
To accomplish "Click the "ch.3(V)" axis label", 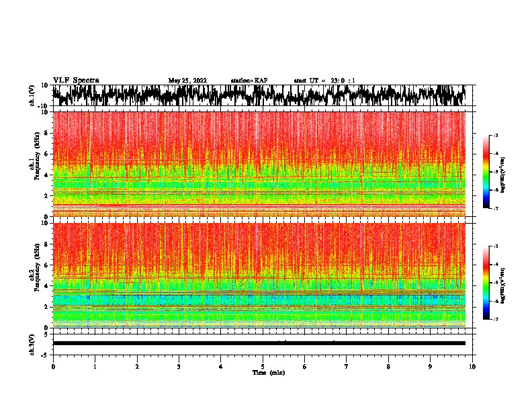I will (32, 345).
